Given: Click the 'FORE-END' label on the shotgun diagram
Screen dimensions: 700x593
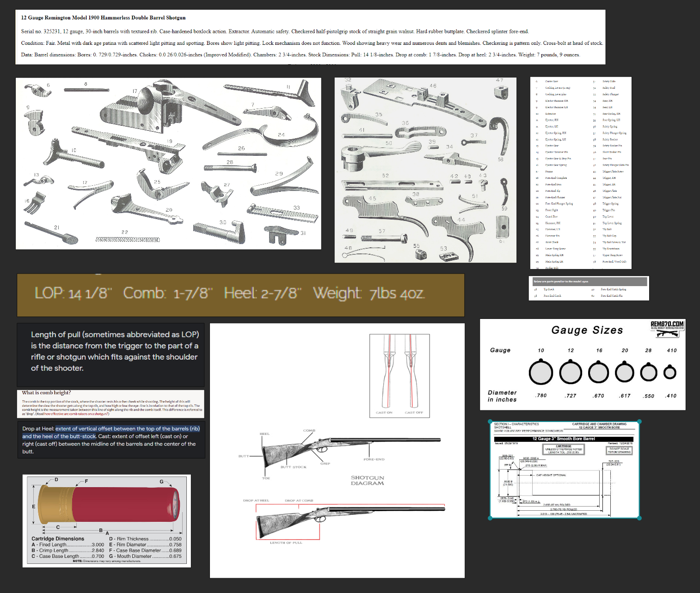Looking at the screenshot, I should [x=374, y=459].
